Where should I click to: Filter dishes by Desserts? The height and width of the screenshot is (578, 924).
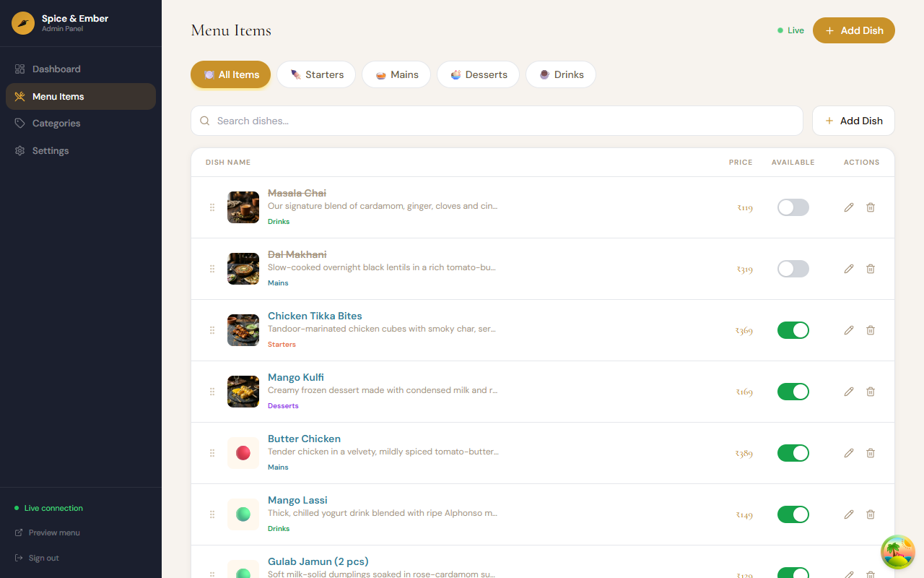click(x=478, y=74)
